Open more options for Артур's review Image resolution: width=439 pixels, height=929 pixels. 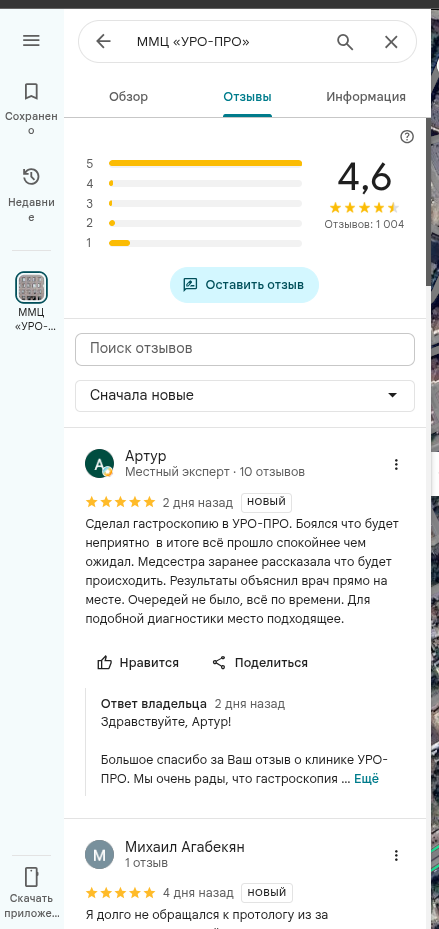(x=396, y=464)
